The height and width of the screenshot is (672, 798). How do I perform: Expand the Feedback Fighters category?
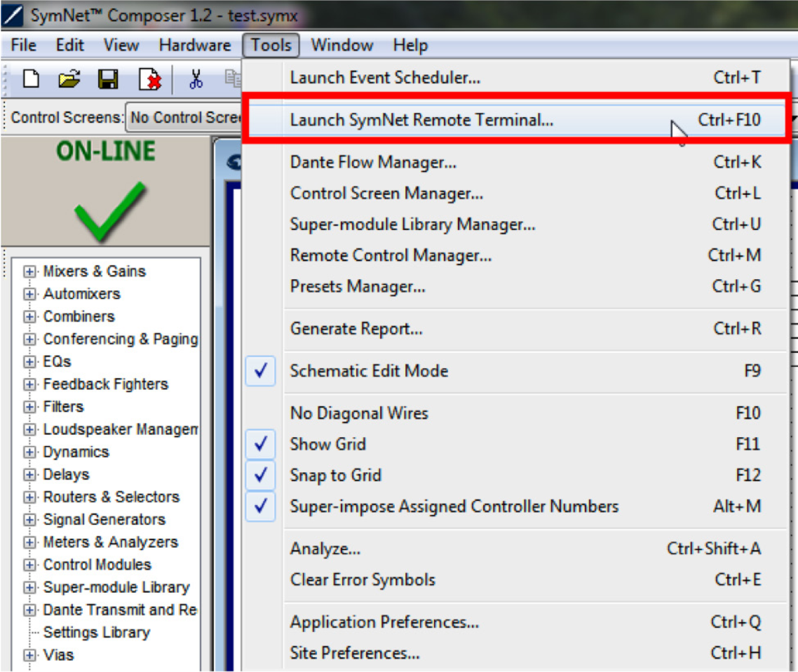click(29, 384)
